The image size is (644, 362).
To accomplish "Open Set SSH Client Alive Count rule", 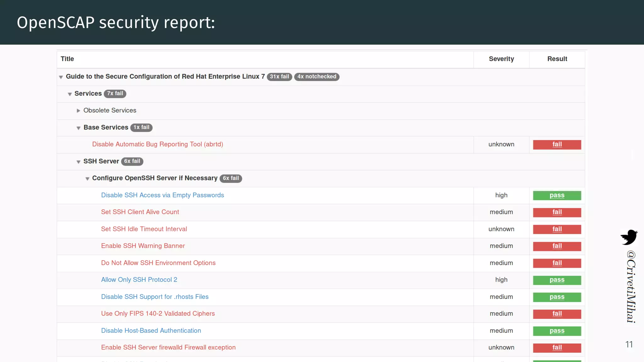I will (140, 212).
